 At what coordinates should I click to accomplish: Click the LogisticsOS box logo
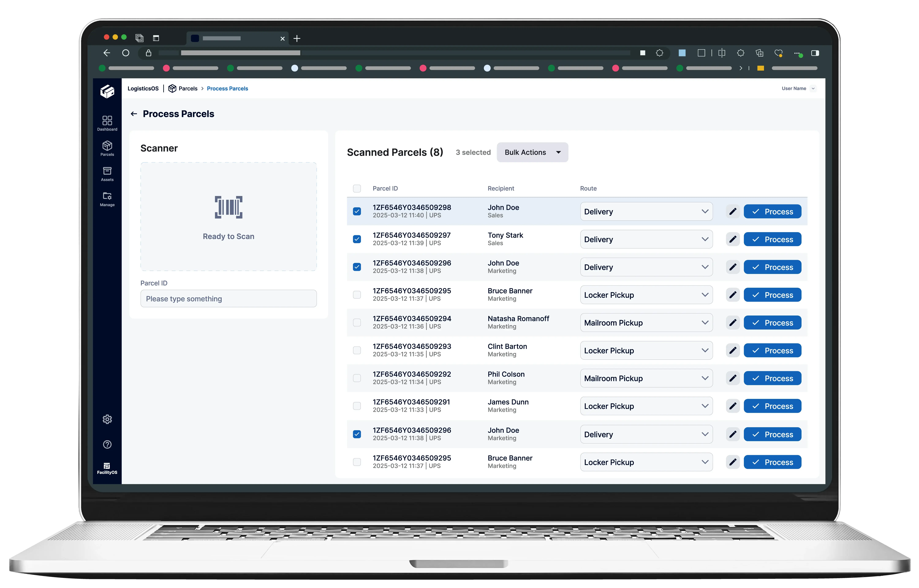click(x=107, y=92)
